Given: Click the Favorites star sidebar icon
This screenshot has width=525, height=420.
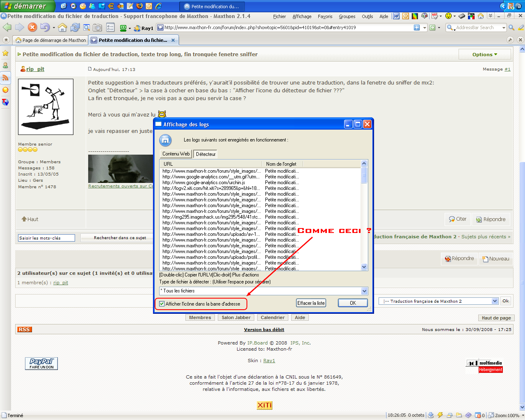Looking at the screenshot, I should 5,53.
